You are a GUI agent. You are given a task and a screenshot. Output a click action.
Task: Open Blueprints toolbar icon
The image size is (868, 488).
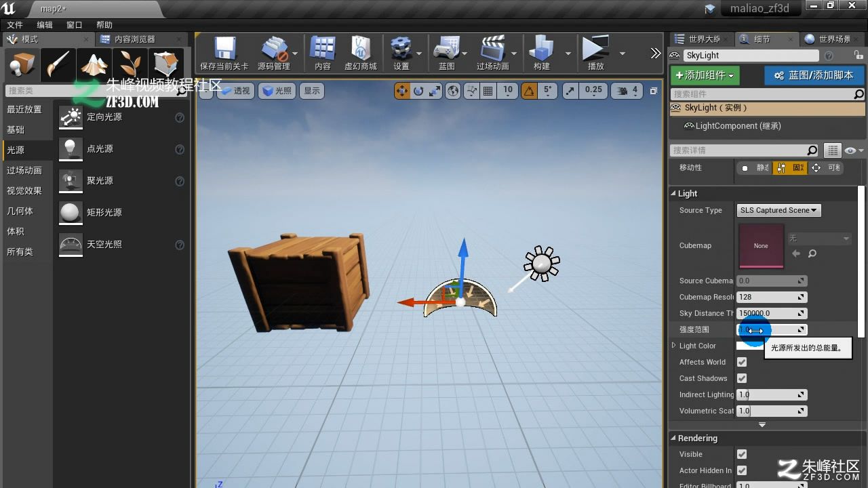point(447,53)
